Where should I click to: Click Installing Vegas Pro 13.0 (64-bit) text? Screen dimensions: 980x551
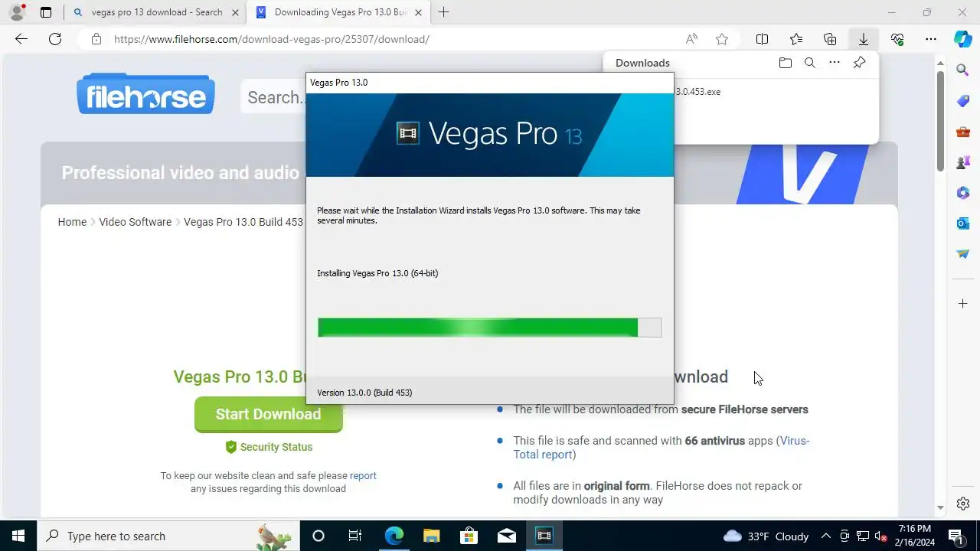[x=377, y=273]
